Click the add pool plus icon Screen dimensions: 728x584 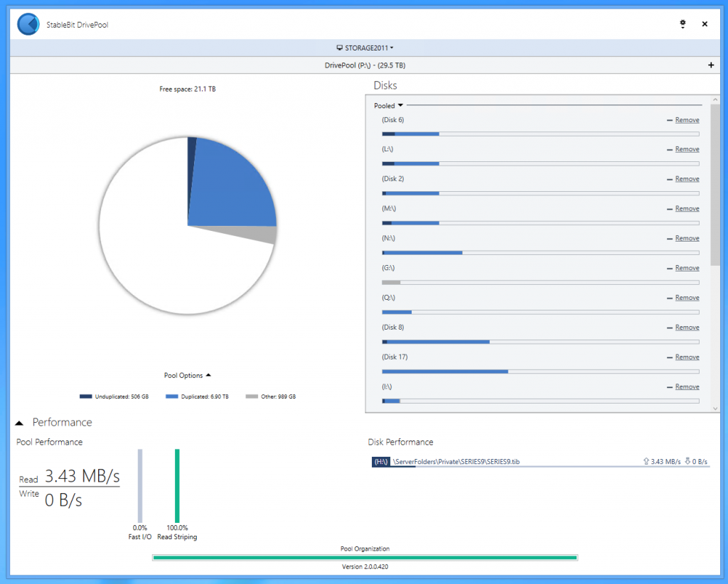(710, 65)
